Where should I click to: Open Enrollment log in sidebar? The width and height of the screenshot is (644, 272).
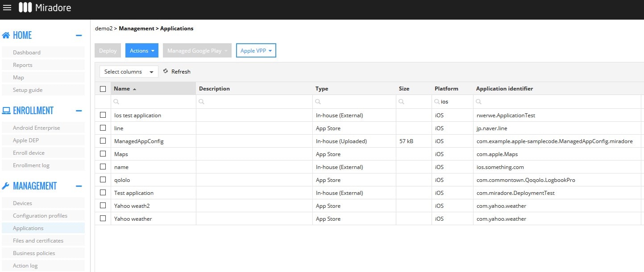[x=43, y=165]
